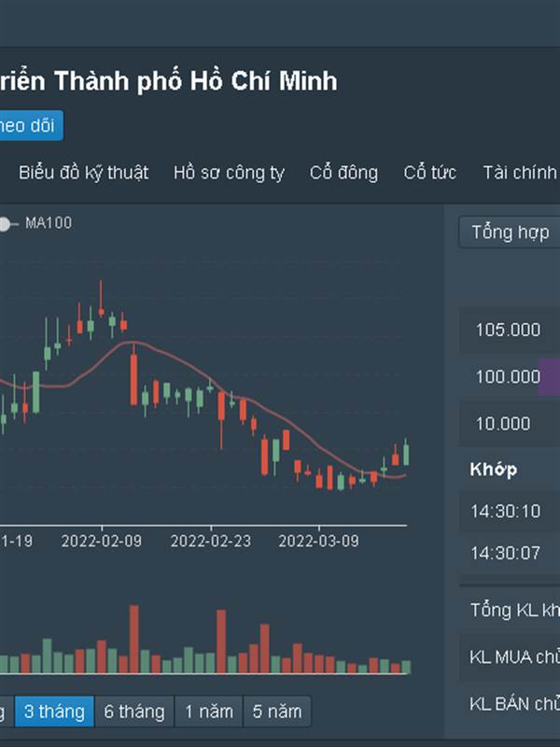560x747 pixels.
Task: Open the Biểu đồ kỹ thuật tab
Action: pyautogui.click(x=83, y=173)
